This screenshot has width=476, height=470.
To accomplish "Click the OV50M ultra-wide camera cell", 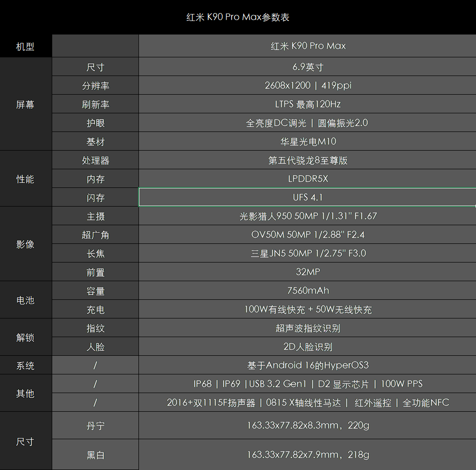I will click(x=307, y=235).
